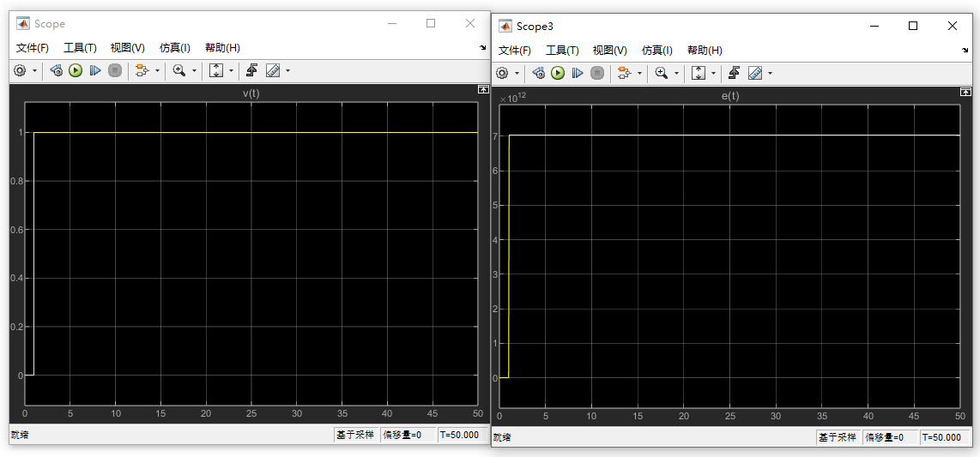Screen dimensions: 980x457
Task: Expand measurements dropdown in Scope3 window
Action: pos(770,74)
